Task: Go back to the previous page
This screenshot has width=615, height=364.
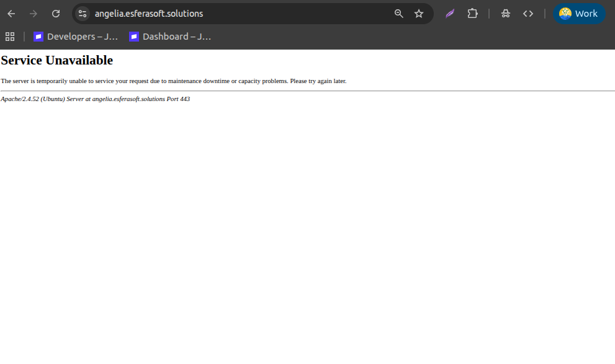Action: [11, 14]
